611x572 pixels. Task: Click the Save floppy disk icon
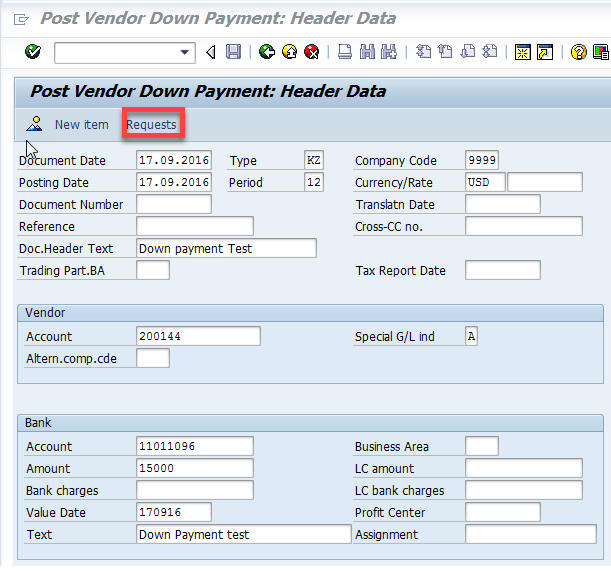[233, 52]
